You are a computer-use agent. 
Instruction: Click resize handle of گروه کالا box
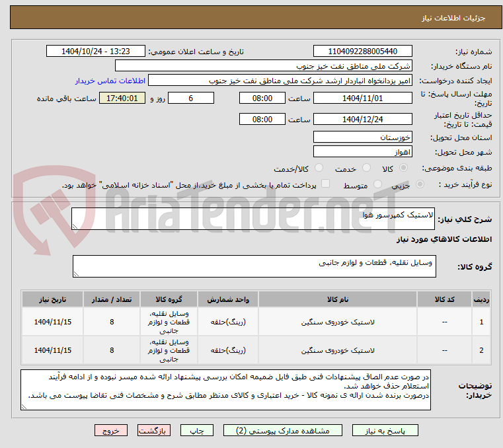coord(77,274)
